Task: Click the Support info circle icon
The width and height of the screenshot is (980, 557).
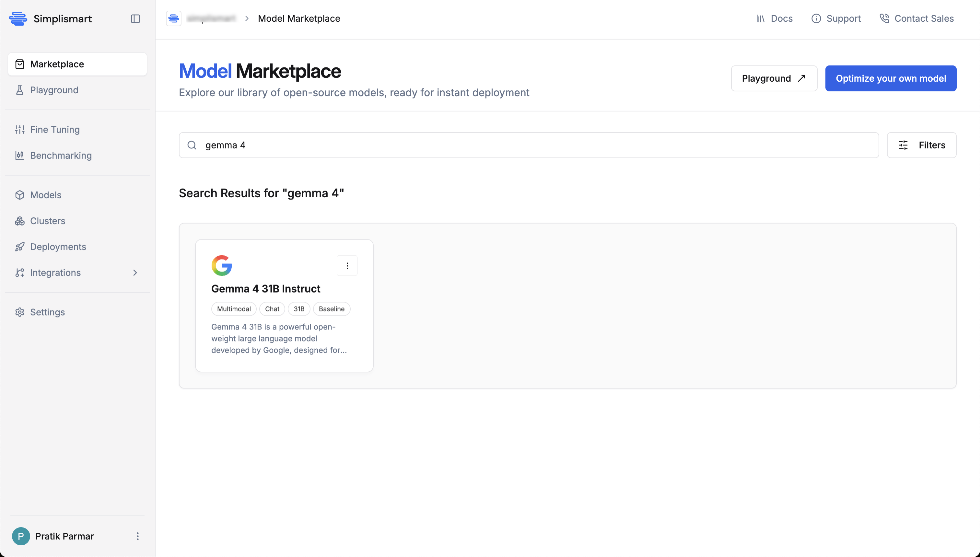Action: pyautogui.click(x=816, y=18)
